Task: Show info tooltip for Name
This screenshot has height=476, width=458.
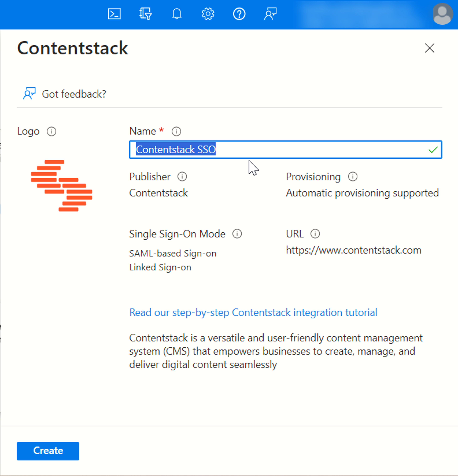Action: click(x=176, y=131)
